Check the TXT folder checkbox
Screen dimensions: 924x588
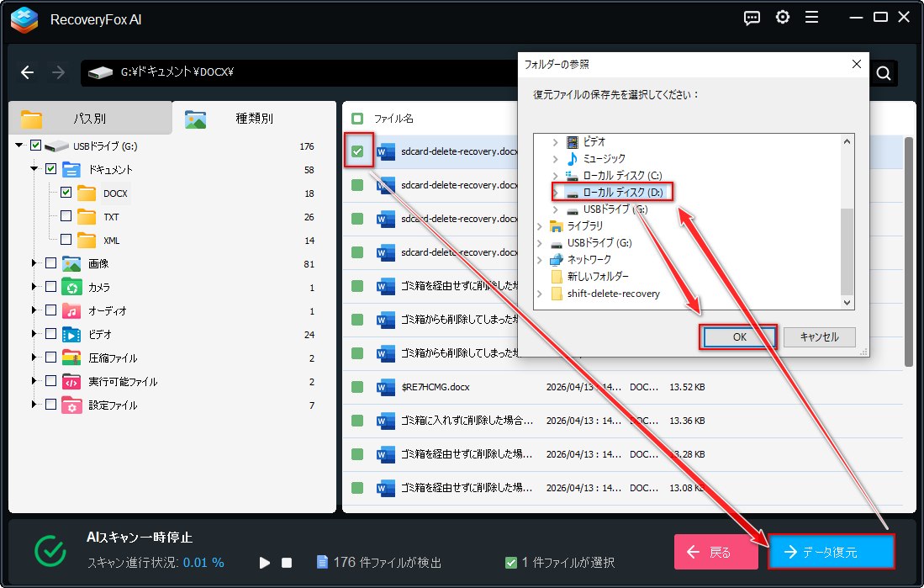coord(66,217)
